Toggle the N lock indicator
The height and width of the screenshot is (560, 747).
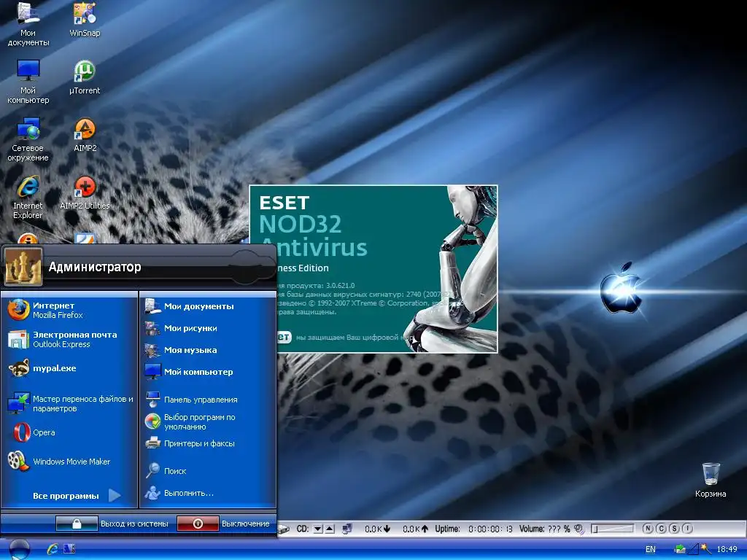point(648,529)
